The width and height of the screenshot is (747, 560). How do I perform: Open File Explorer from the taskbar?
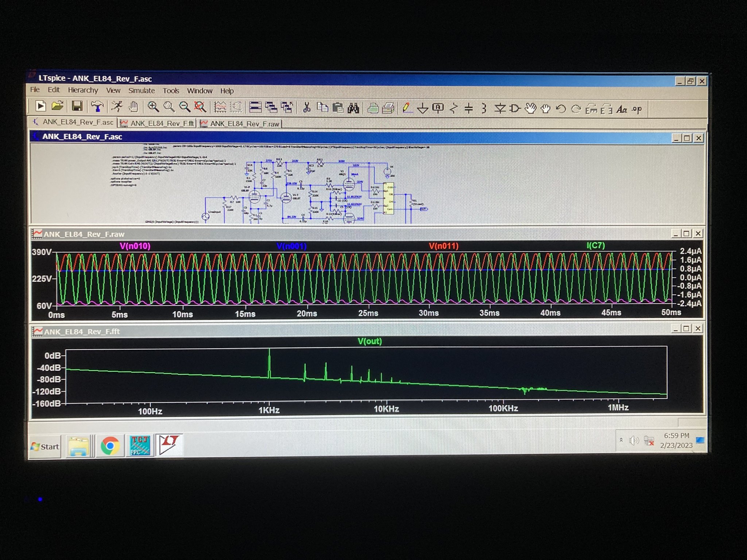[79, 446]
